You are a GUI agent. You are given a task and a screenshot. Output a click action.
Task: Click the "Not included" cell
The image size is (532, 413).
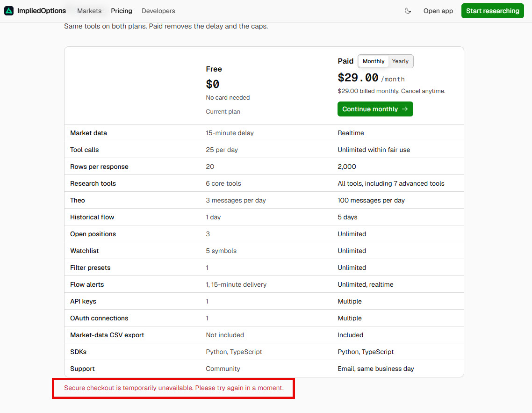(225, 335)
